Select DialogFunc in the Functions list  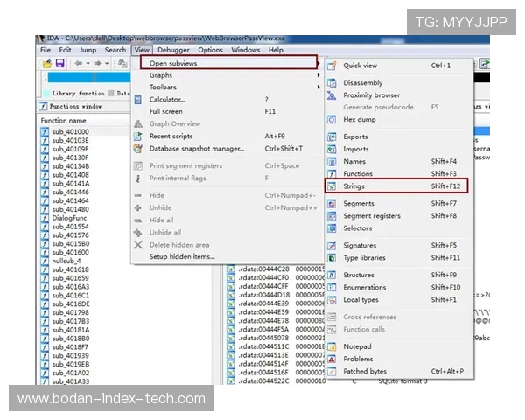(70, 218)
